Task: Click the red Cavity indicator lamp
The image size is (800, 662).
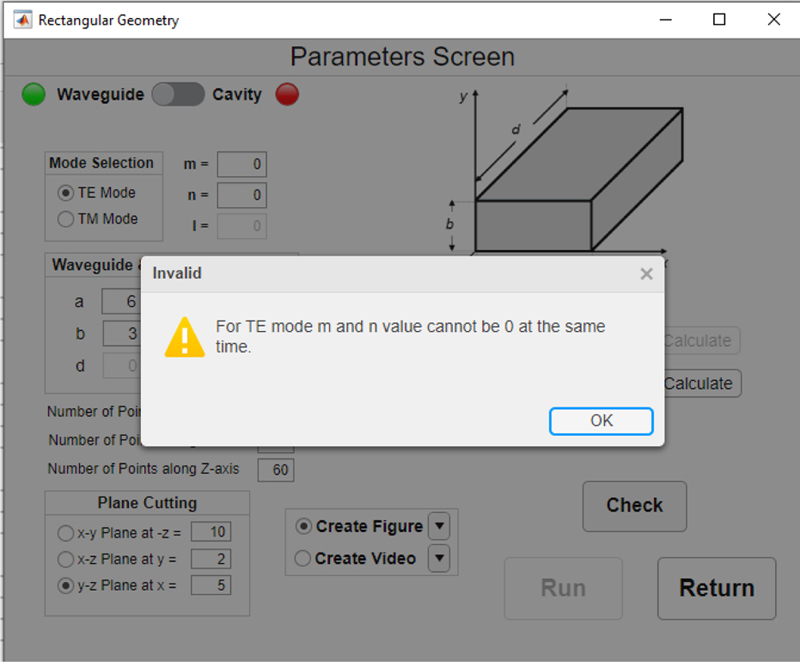Action: pyautogui.click(x=287, y=95)
